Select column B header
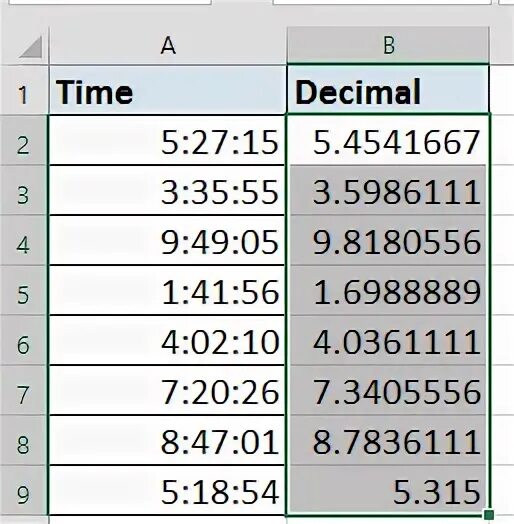Screen dimensions: 514x524 (x=388, y=45)
